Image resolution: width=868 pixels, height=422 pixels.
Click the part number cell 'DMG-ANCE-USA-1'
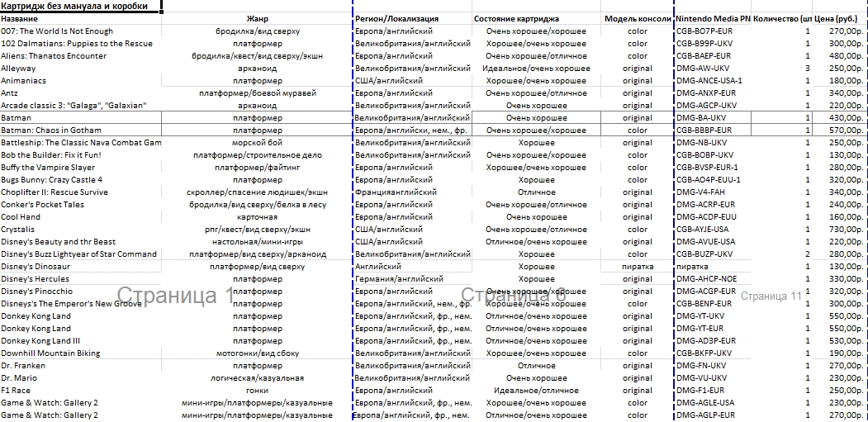point(713,81)
